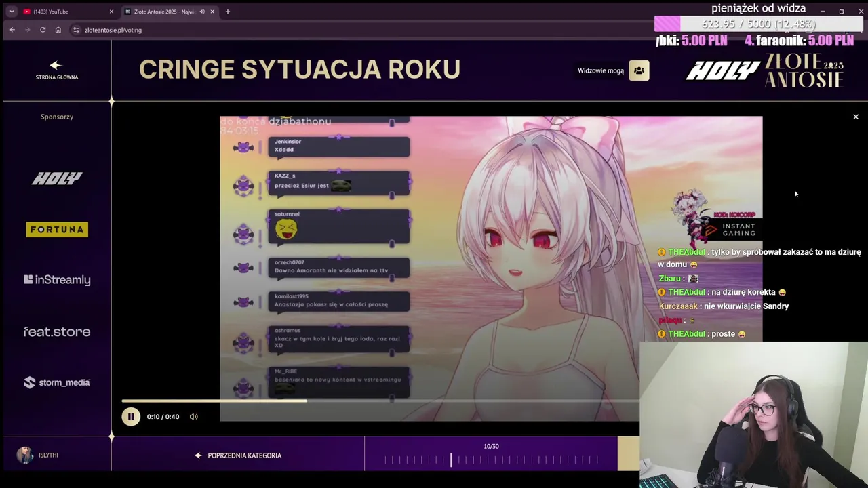Screen dimensions: 868x488
Task: Close the YouTube tab
Action: [111, 12]
